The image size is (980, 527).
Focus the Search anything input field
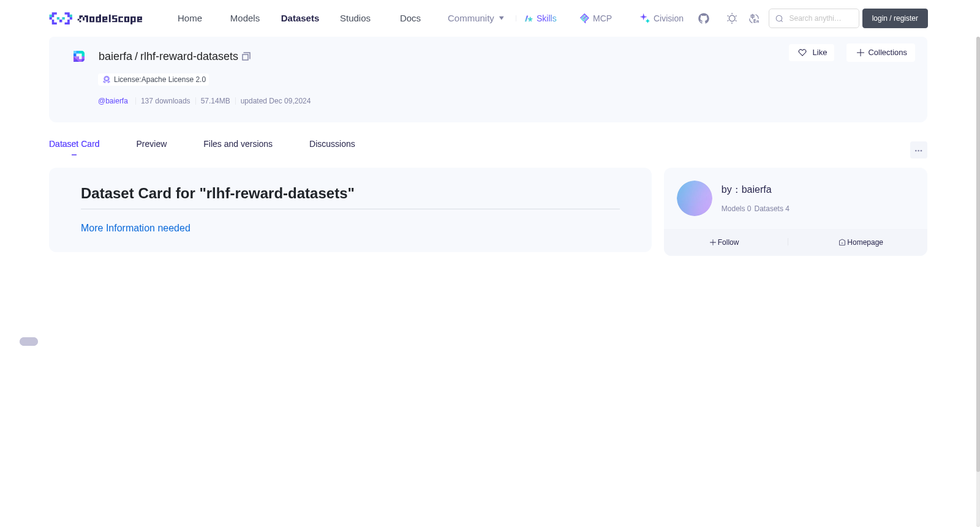click(814, 18)
